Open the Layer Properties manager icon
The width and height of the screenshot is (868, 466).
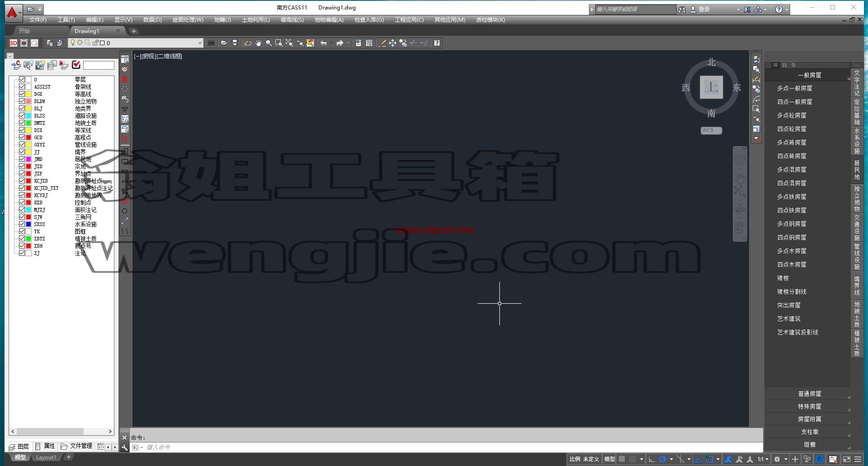pyautogui.click(x=49, y=43)
